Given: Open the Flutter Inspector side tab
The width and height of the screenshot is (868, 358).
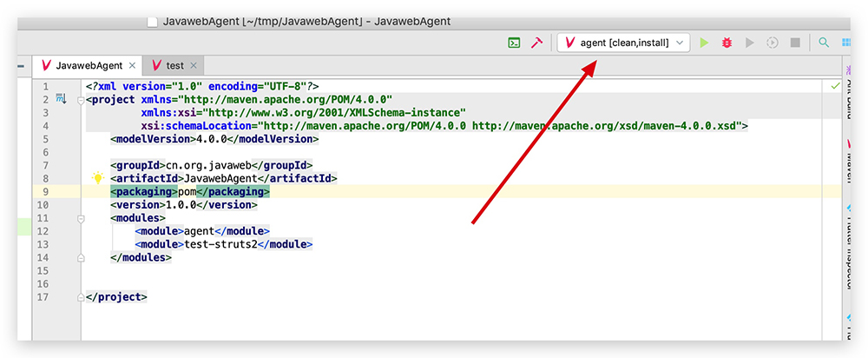Looking at the screenshot, I should (849, 247).
